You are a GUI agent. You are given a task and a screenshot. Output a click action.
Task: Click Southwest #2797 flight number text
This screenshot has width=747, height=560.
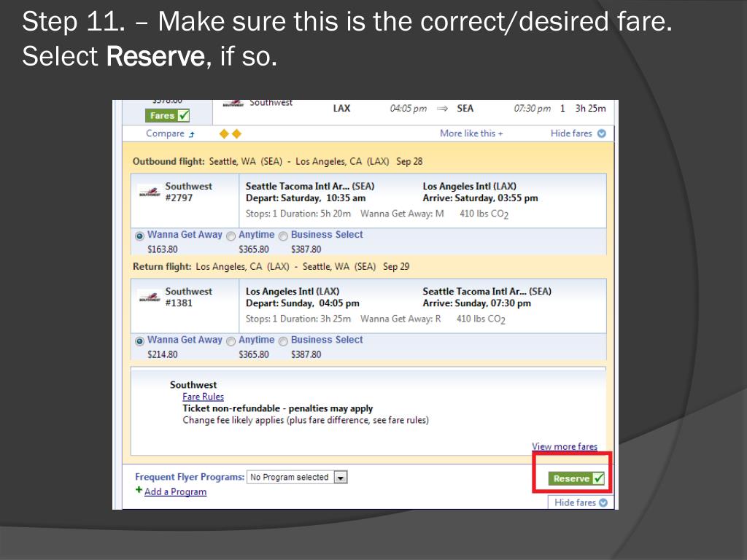coord(179,198)
